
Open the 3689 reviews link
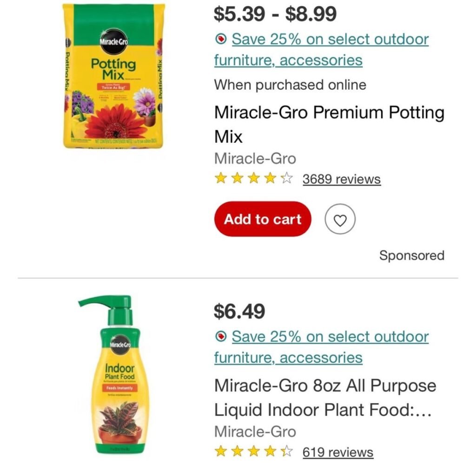pyautogui.click(x=341, y=179)
